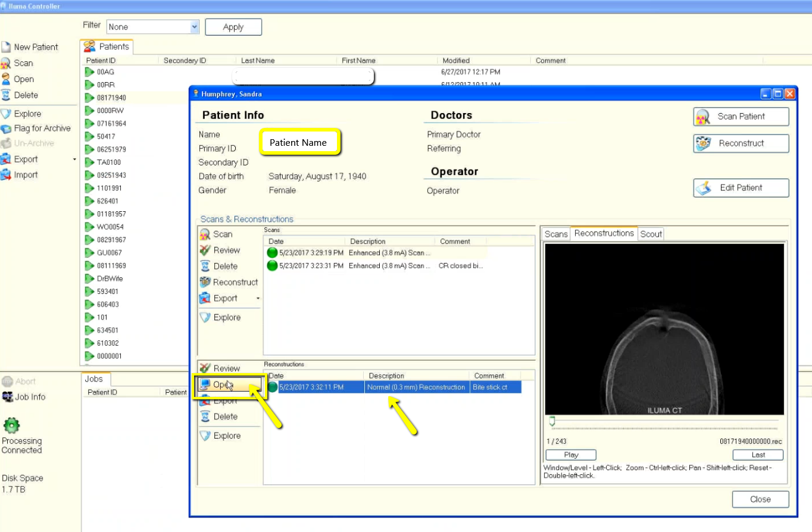Jump to the Last slice
This screenshot has height=532, width=812.
758,455
